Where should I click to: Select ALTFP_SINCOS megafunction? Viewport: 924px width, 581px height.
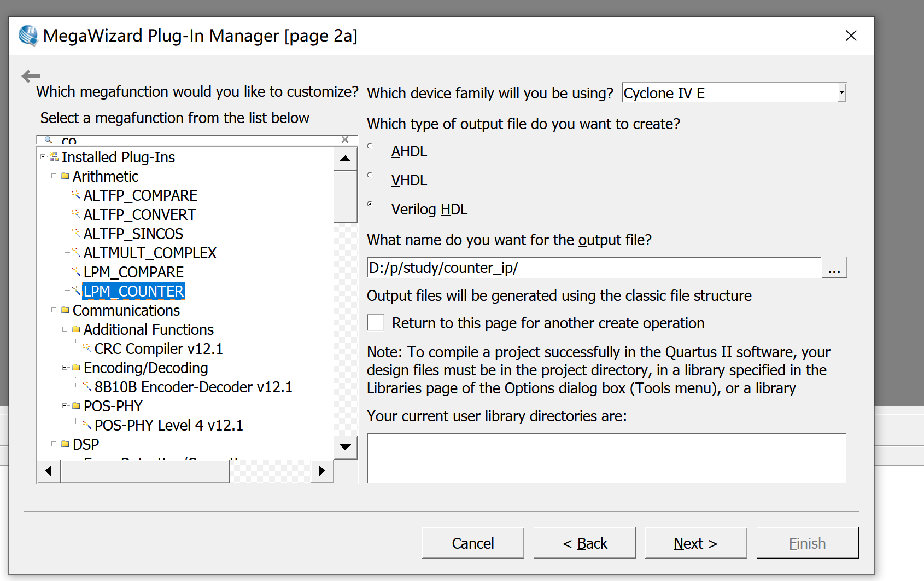coord(133,234)
